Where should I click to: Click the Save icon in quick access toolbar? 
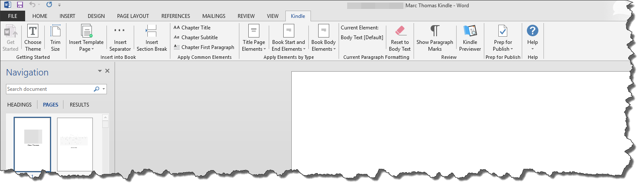tap(20, 5)
